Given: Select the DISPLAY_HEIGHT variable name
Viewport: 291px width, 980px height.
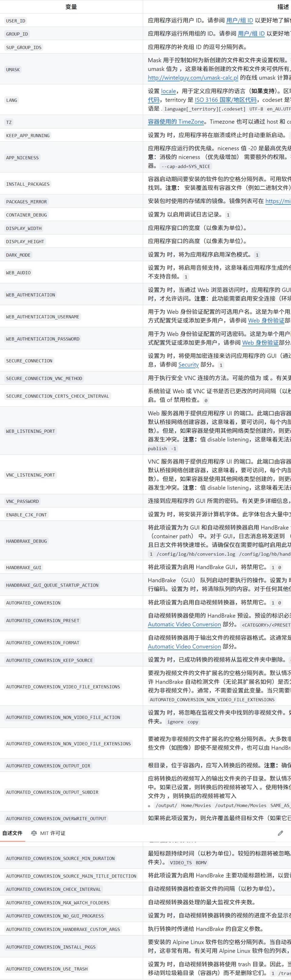Looking at the screenshot, I should coord(25,241).
